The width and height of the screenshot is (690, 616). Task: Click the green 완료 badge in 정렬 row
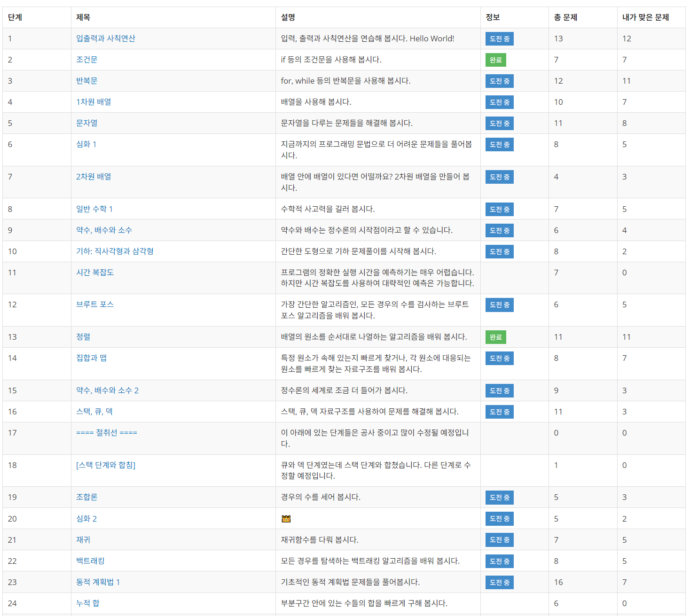495,337
